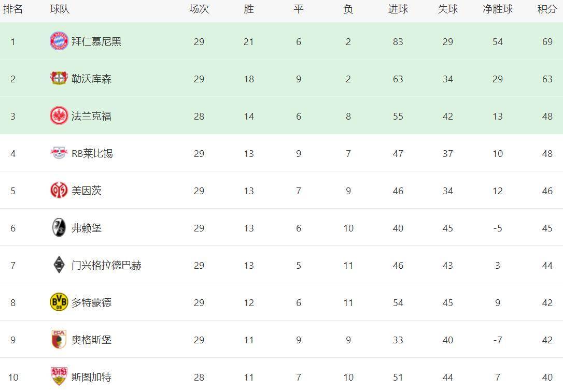
Task: Click the Mainz 05 red logo
Action: pos(59,191)
